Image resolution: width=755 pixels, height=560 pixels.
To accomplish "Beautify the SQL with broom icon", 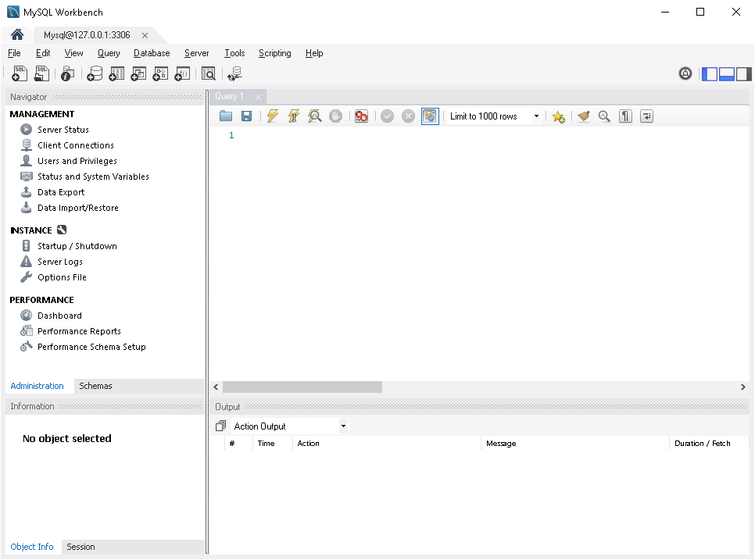I will [x=584, y=116].
